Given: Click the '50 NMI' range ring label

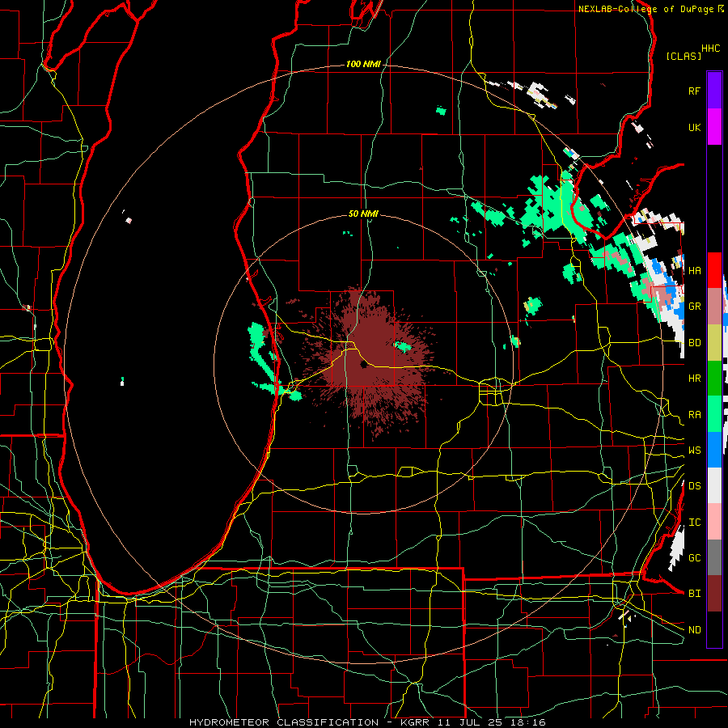Looking at the screenshot, I should (x=363, y=214).
